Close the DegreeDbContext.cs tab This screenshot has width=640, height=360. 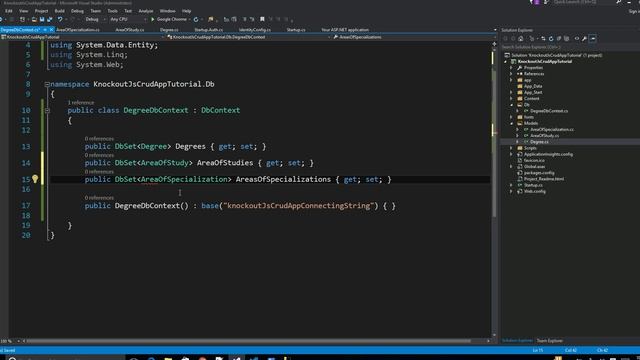pyautogui.click(x=51, y=30)
